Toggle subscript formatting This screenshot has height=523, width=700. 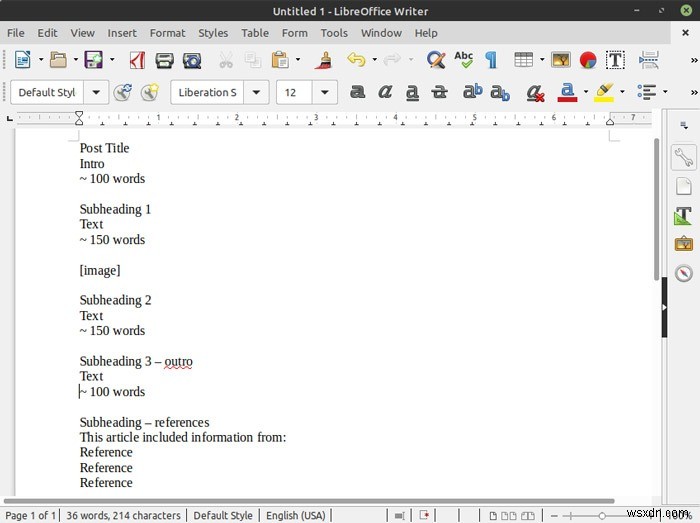(x=500, y=93)
